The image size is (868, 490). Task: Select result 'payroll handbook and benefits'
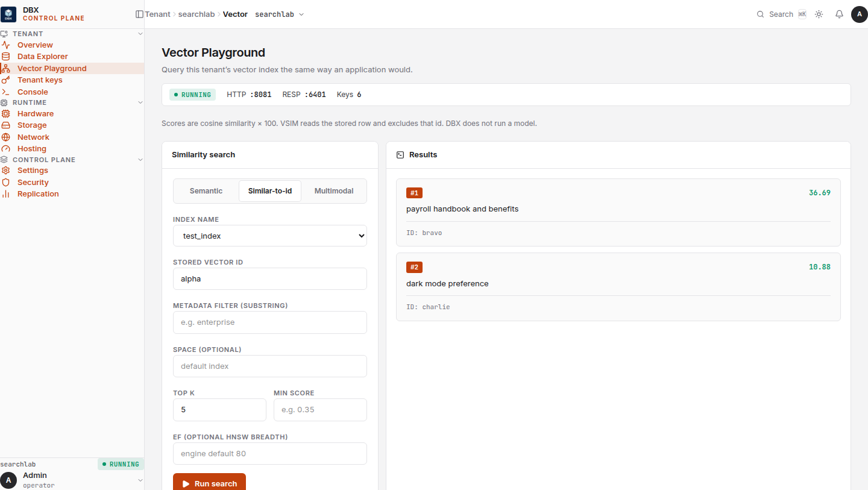click(x=618, y=213)
